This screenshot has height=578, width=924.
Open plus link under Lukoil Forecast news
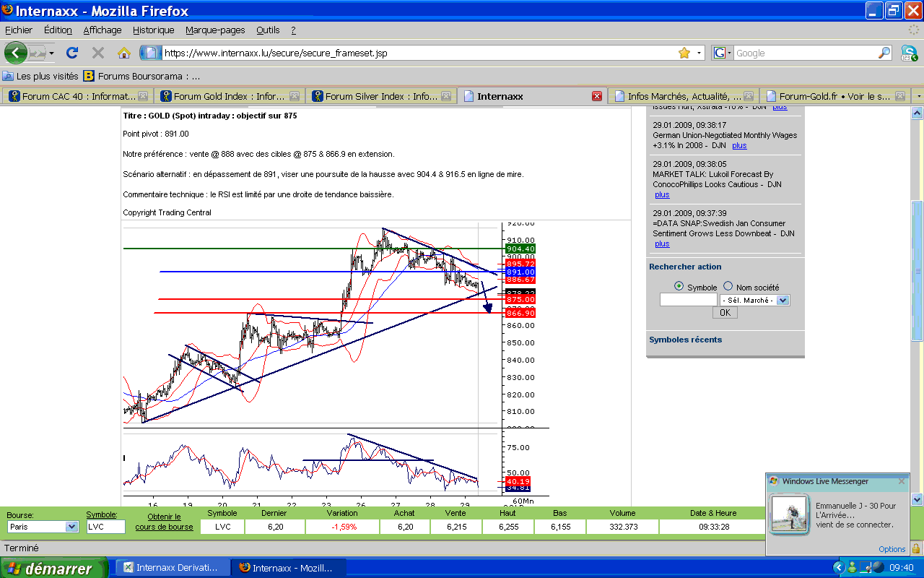pos(662,194)
